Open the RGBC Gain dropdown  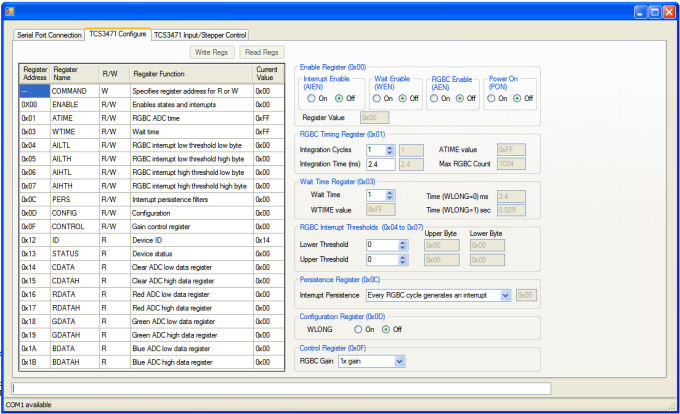tap(400, 361)
